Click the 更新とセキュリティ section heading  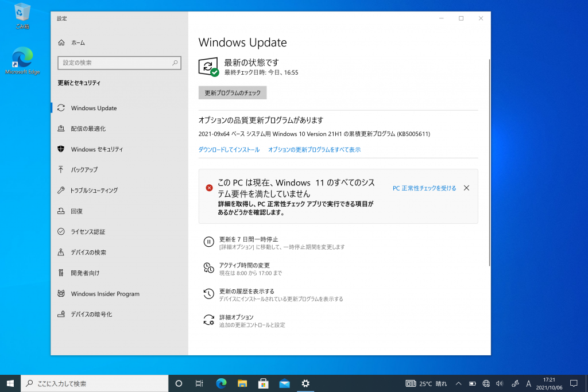(x=79, y=83)
